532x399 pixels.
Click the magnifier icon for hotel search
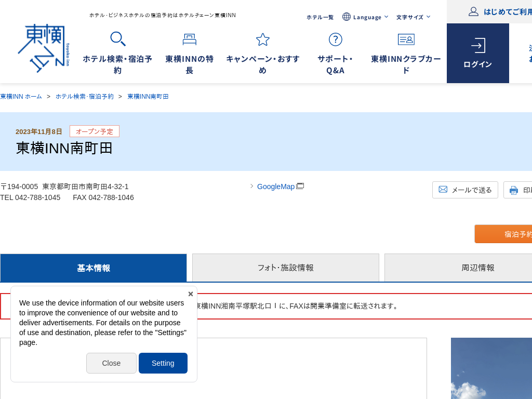pyautogui.click(x=118, y=39)
